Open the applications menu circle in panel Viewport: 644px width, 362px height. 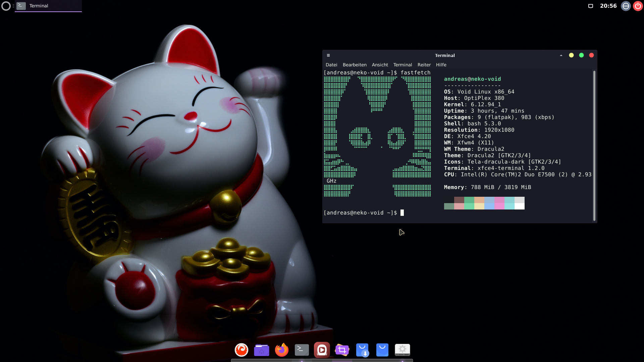pos(6,6)
